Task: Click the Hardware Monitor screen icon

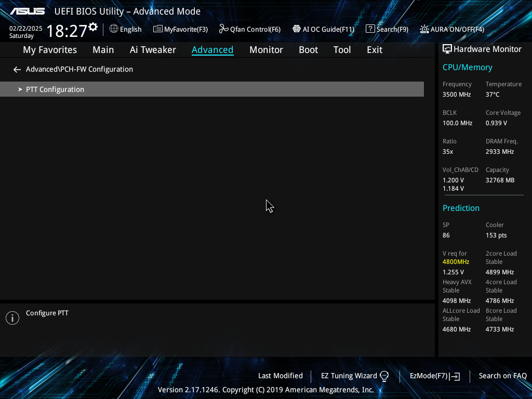Action: click(x=447, y=49)
